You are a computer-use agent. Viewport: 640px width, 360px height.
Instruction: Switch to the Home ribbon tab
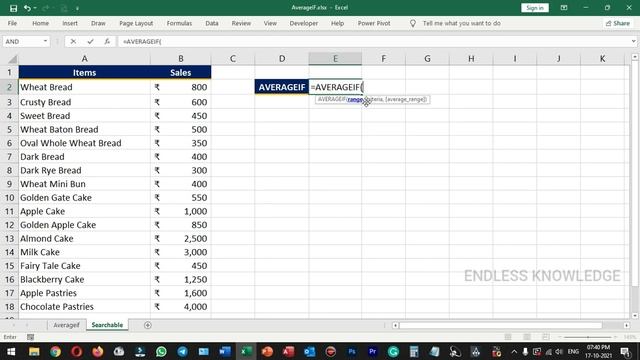point(40,23)
